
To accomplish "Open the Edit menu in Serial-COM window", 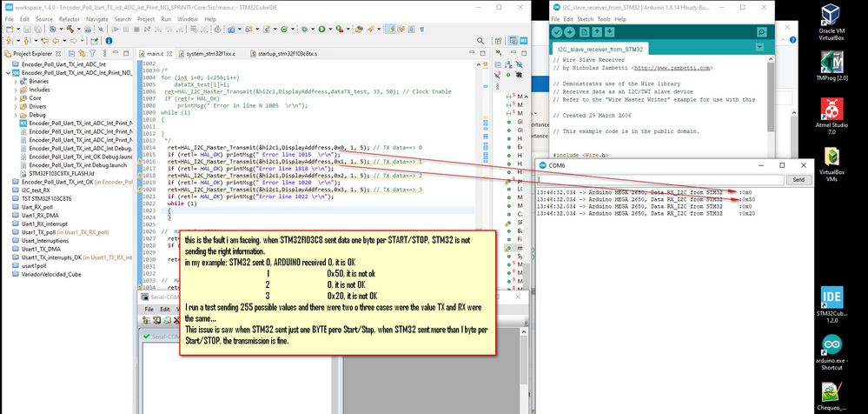I will [x=165, y=310].
